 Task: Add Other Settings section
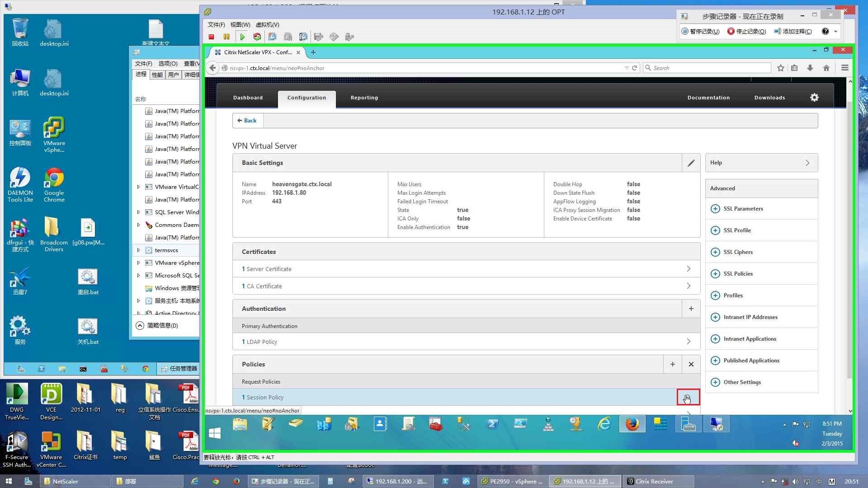715,382
